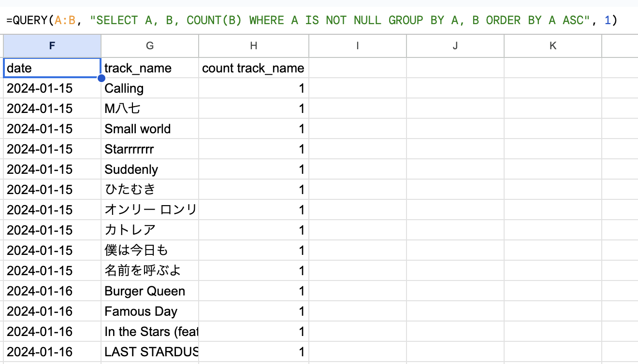Image resolution: width=638 pixels, height=364 pixels.
Task: Select the "カトレア" track cell
Action: [x=150, y=230]
